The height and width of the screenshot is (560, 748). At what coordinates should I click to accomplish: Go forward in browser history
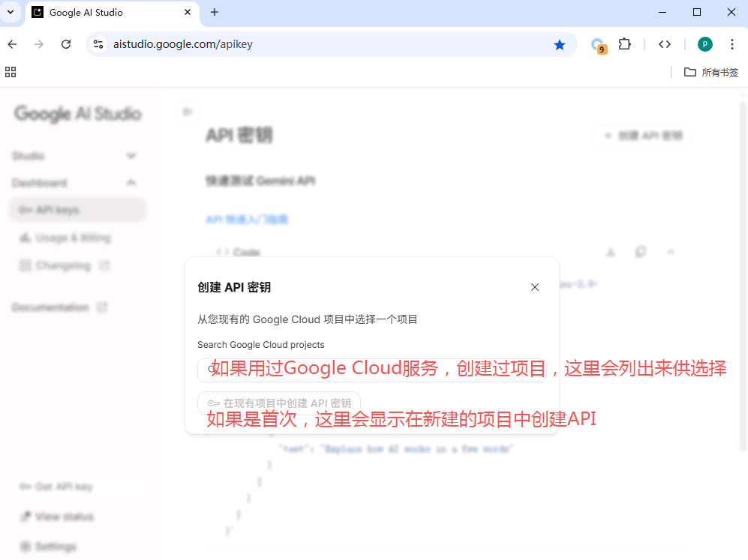coord(39,44)
